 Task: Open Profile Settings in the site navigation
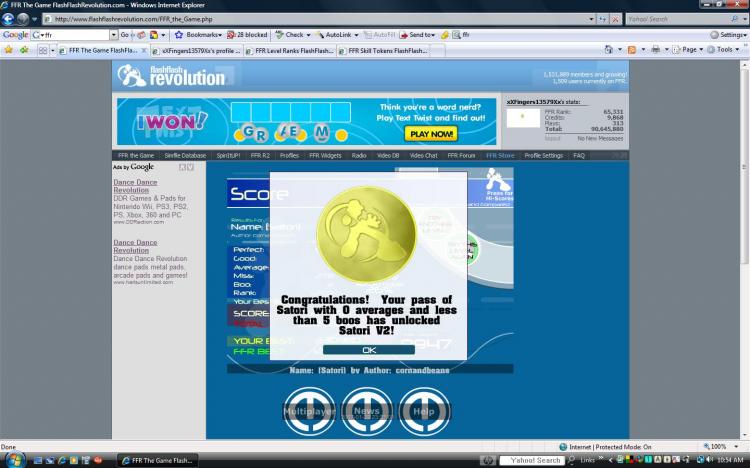(x=543, y=156)
